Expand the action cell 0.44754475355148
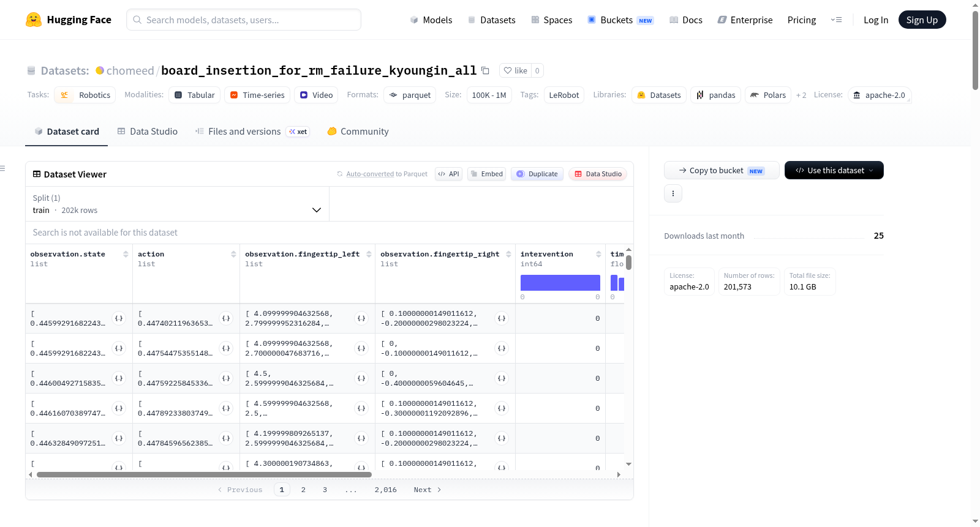The image size is (980, 527). point(226,348)
